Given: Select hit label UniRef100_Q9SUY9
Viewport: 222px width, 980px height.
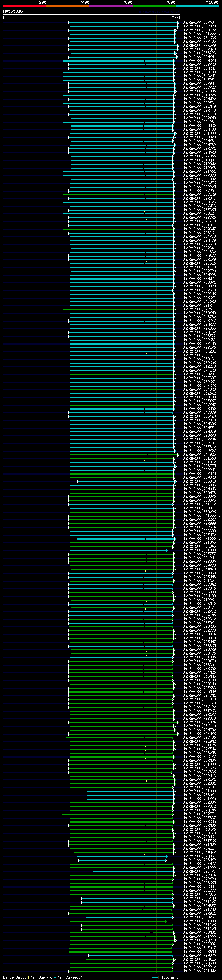Looking at the screenshot, I should (199, 860).
